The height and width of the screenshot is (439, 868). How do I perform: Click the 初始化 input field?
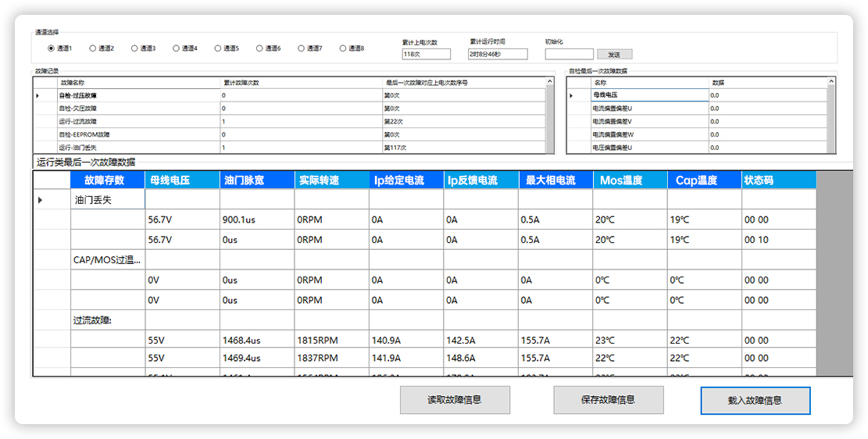click(569, 55)
